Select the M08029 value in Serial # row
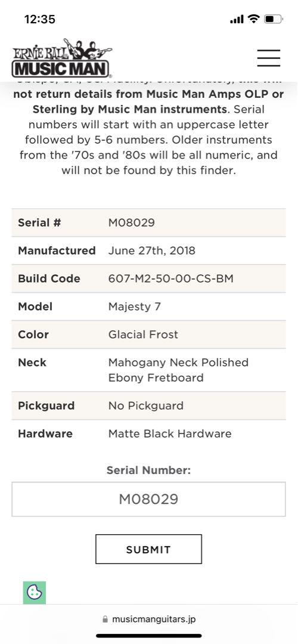The image size is (298, 644). (x=131, y=222)
